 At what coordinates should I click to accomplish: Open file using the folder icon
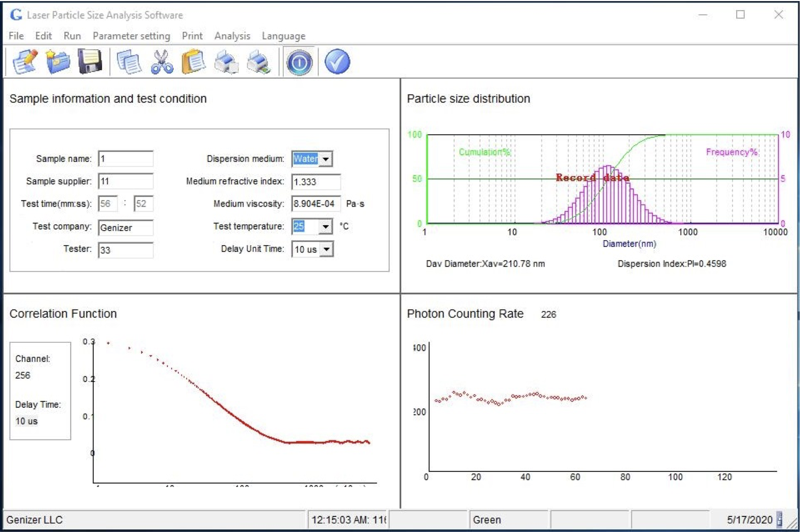tap(57, 62)
